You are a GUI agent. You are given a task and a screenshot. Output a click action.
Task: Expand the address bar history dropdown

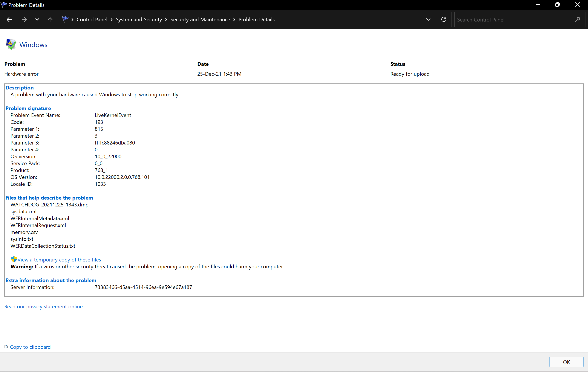[428, 20]
